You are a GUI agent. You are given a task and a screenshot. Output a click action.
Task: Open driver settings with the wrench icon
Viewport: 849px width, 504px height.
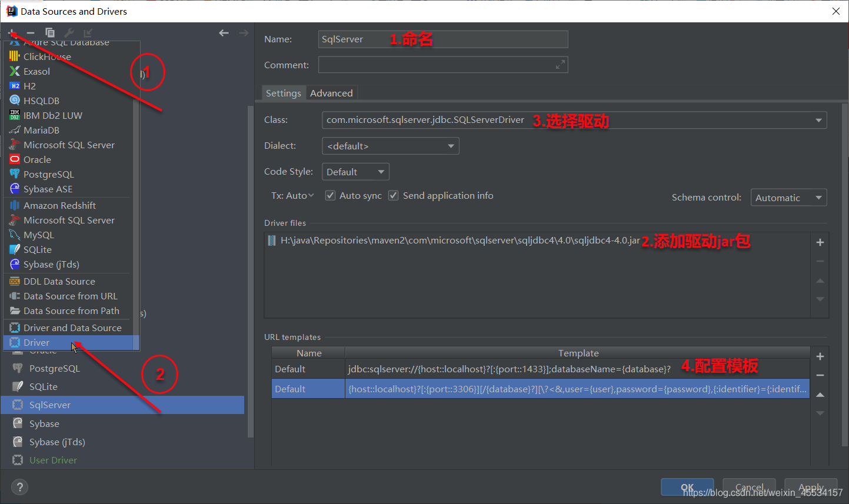tap(69, 33)
